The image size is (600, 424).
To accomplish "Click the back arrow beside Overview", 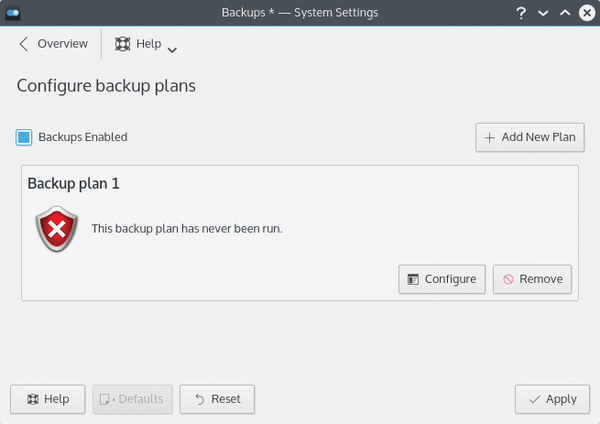I will (x=24, y=44).
